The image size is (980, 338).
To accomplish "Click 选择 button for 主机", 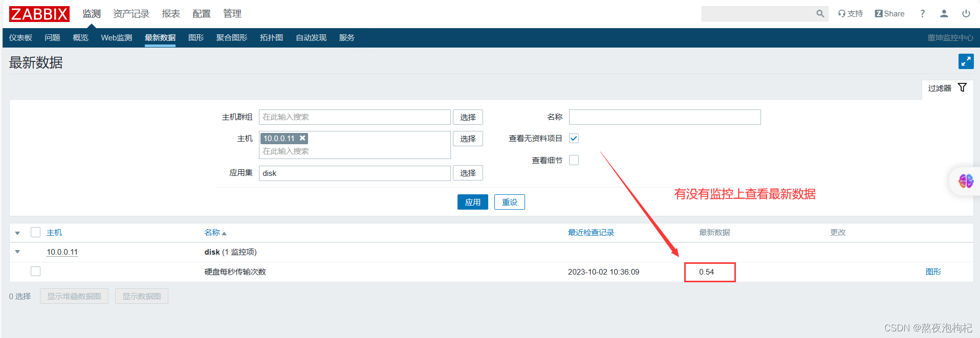I will point(468,139).
